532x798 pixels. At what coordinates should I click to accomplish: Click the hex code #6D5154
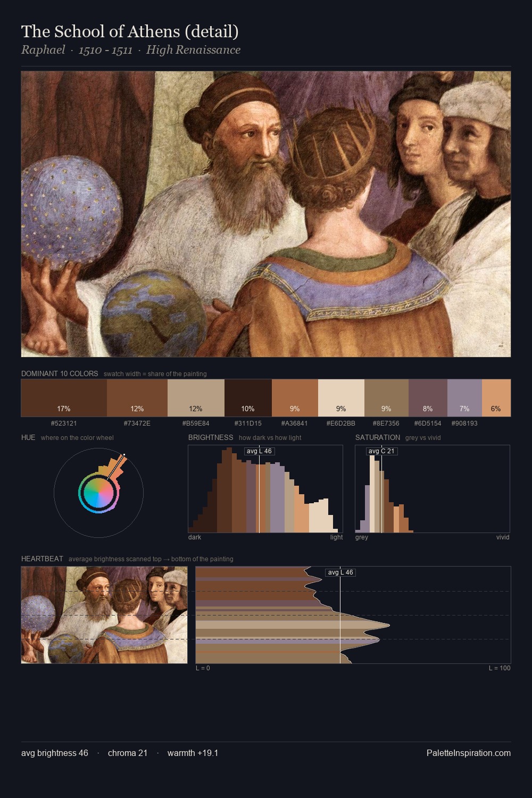pos(428,423)
